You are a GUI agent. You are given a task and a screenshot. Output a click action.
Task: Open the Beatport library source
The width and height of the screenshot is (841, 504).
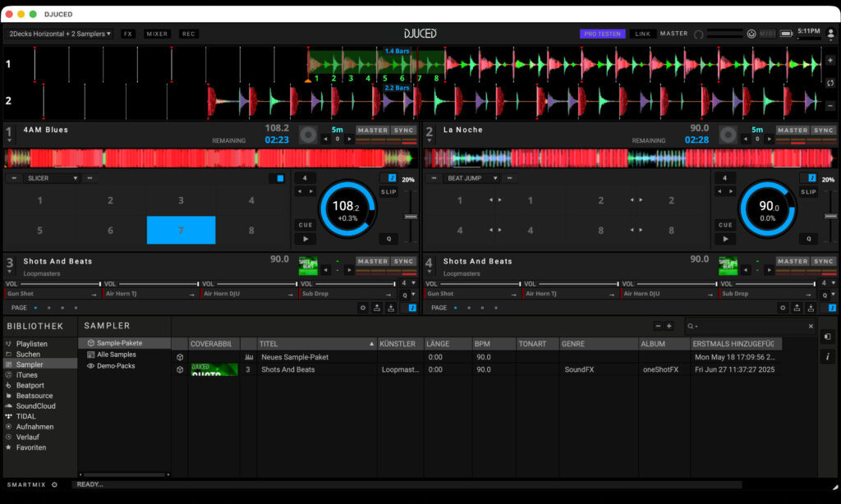coord(30,386)
